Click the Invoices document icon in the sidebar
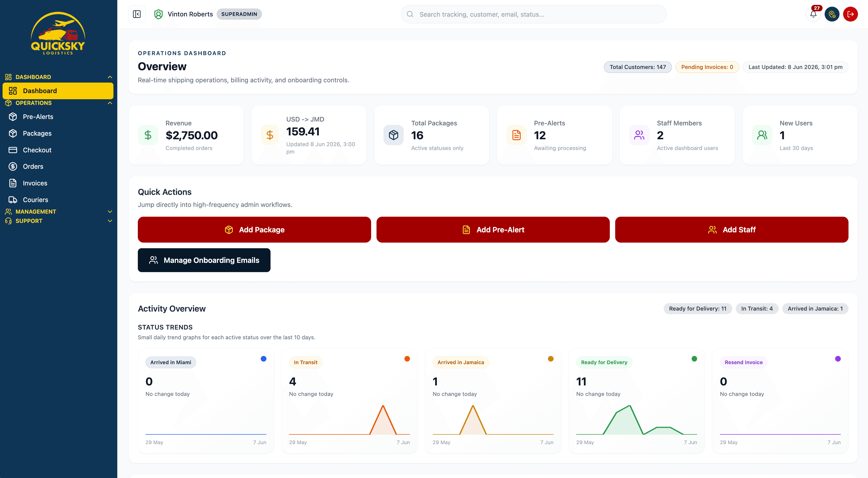Image resolution: width=868 pixels, height=478 pixels. click(13, 183)
